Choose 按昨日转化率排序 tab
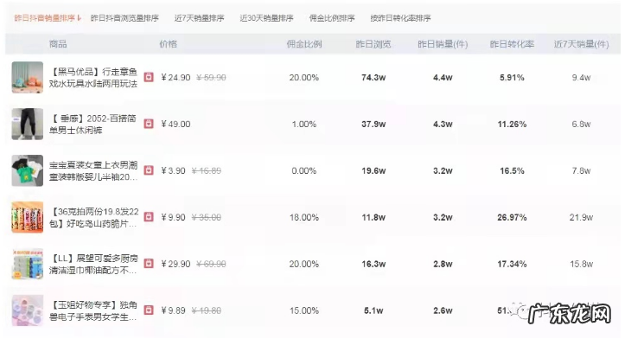This screenshot has height=339, width=644. coord(400,18)
